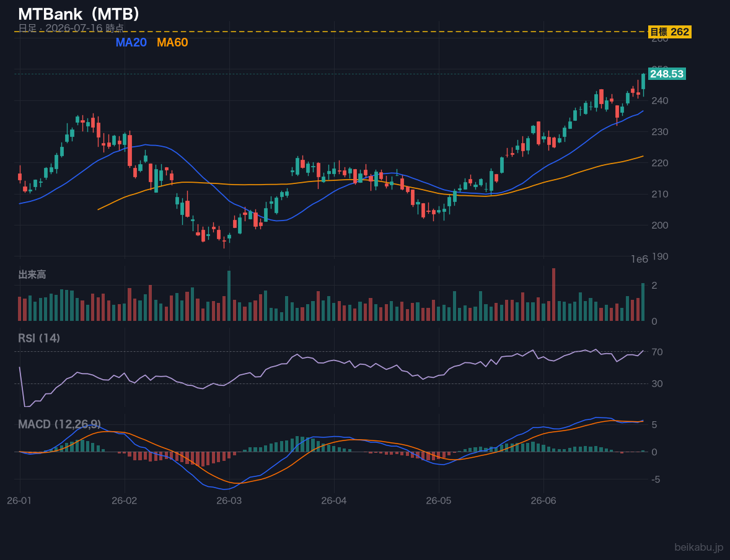Click the 26-03 date axis label

click(x=229, y=501)
